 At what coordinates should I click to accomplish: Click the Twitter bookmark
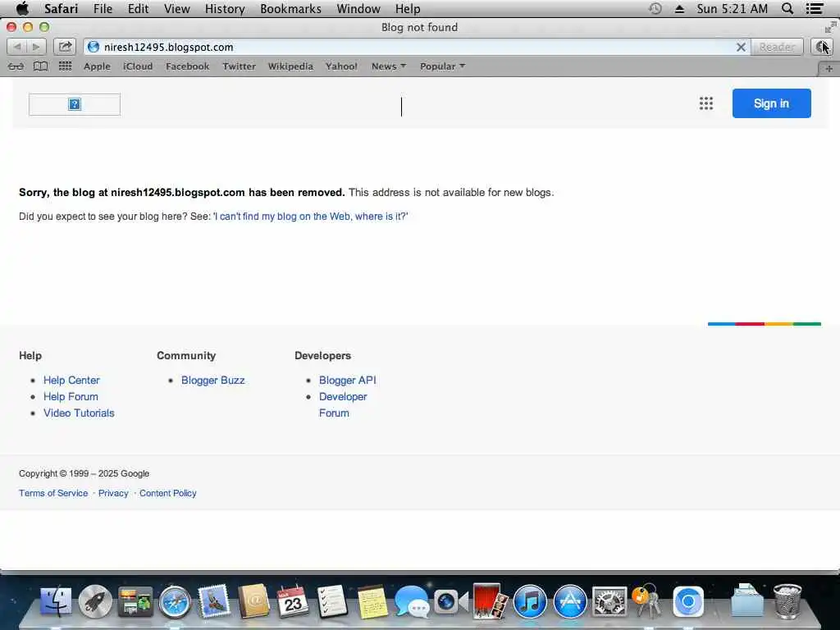[239, 66]
